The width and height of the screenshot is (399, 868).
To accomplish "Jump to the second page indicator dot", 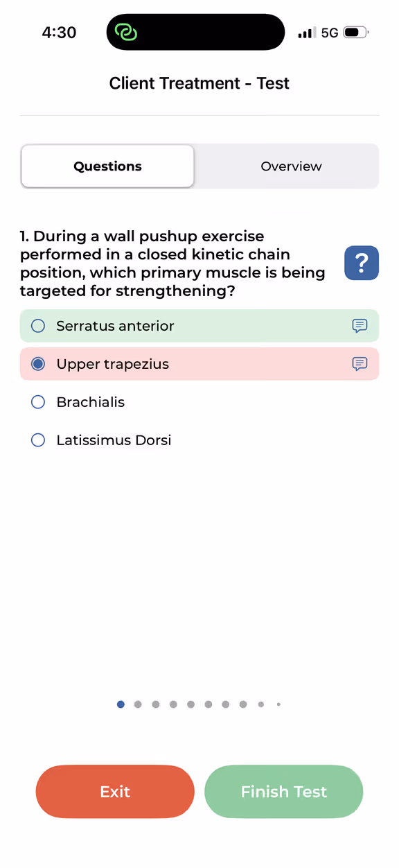I will (138, 704).
